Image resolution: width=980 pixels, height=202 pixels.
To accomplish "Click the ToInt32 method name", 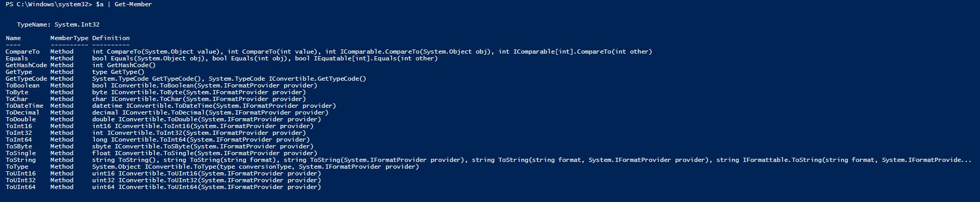I will pyautogui.click(x=19, y=133).
